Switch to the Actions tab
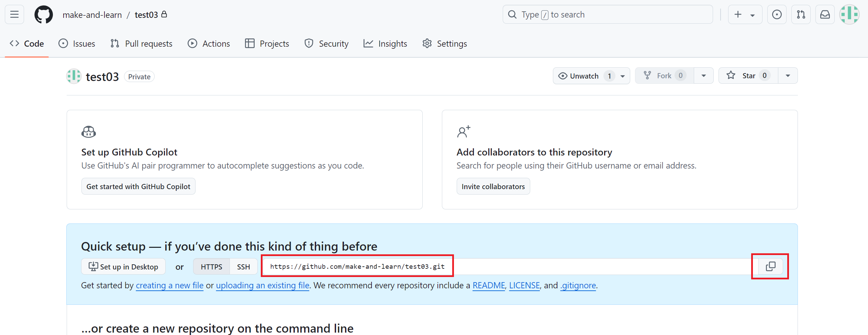 pyautogui.click(x=209, y=44)
